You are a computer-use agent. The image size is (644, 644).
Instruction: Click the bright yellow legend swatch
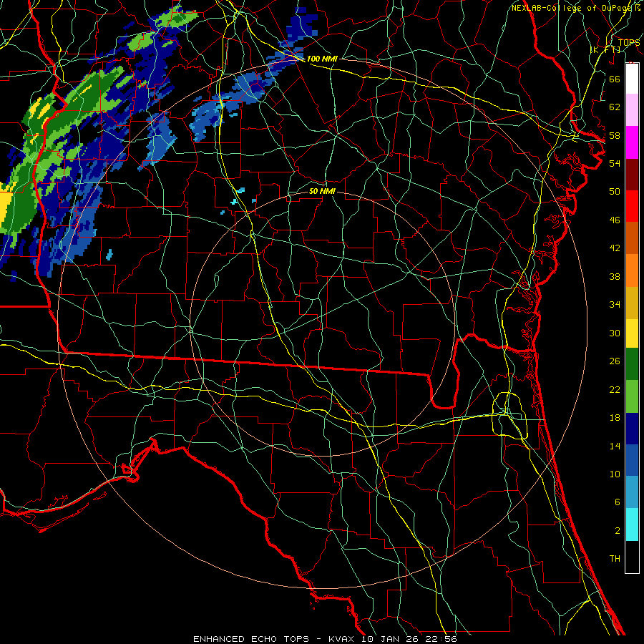pyautogui.click(x=632, y=333)
